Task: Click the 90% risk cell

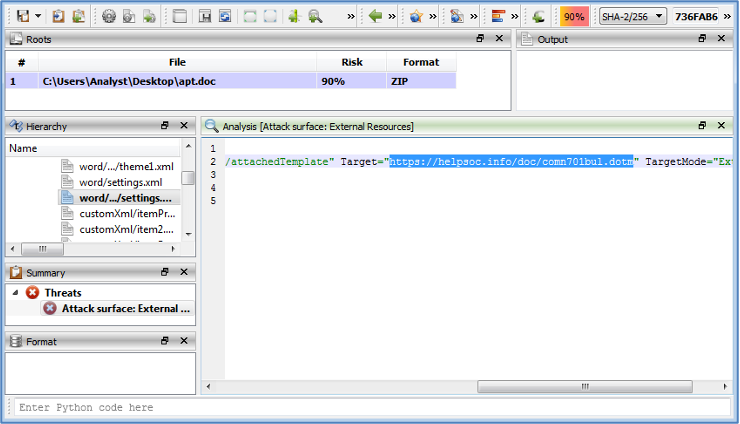Action: [352, 81]
